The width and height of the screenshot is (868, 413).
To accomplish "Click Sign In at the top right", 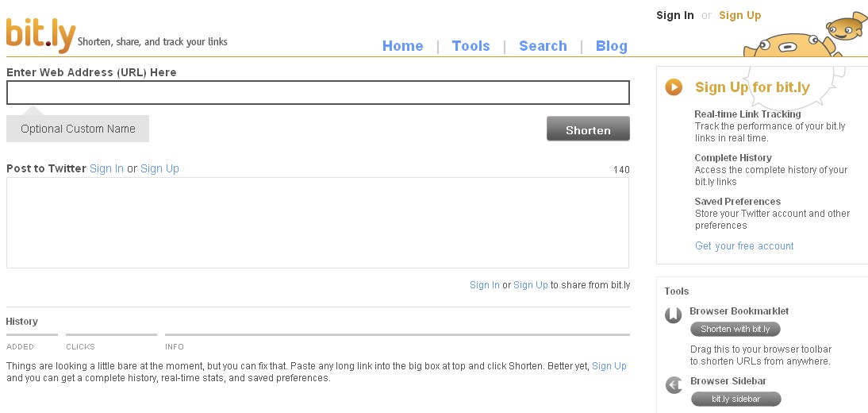I will point(675,16).
